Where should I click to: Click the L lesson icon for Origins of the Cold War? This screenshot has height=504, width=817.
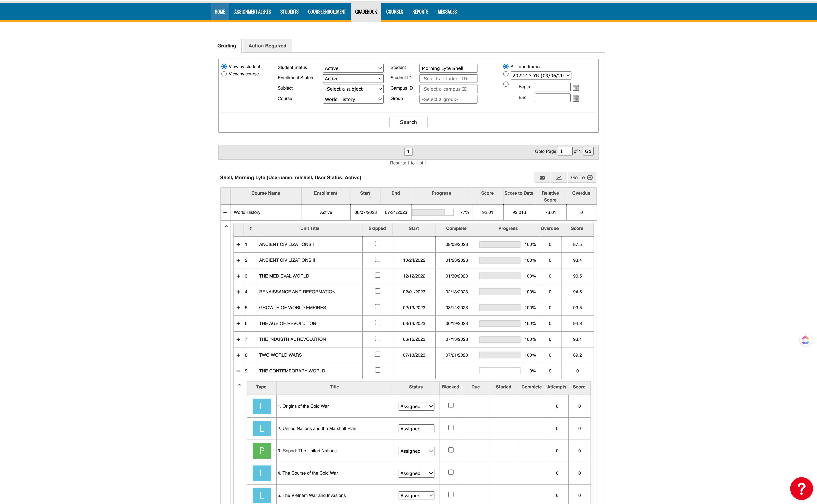coord(262,406)
